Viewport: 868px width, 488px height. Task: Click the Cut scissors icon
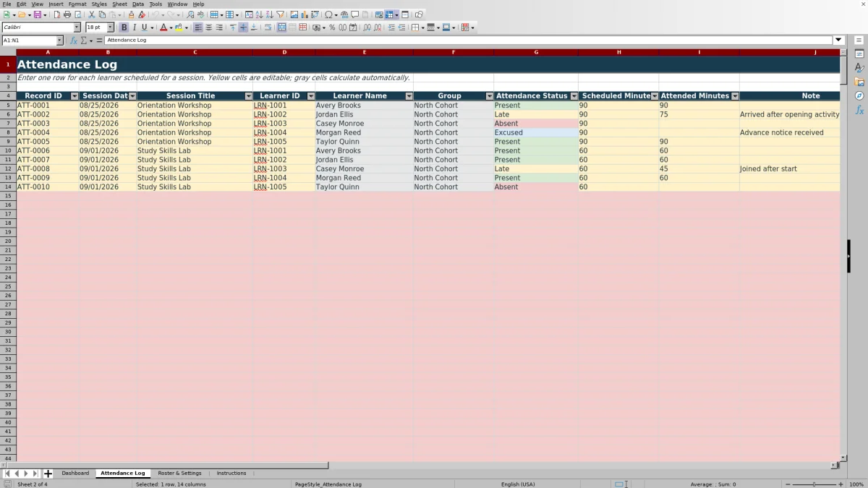92,14
